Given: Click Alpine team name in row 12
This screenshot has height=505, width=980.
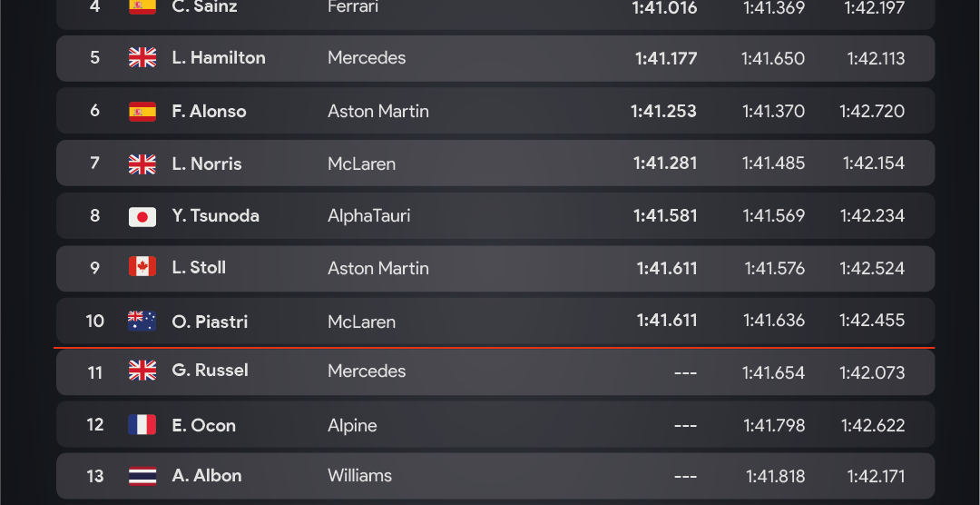Looking at the screenshot, I should [x=352, y=425].
